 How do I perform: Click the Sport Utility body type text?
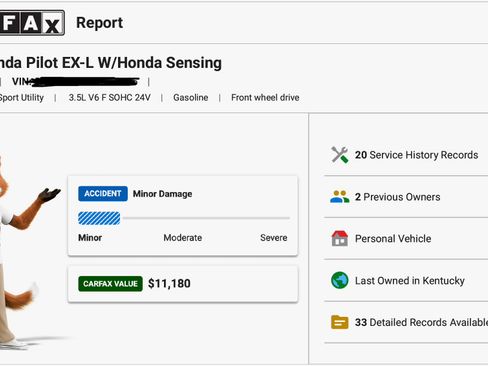point(22,98)
